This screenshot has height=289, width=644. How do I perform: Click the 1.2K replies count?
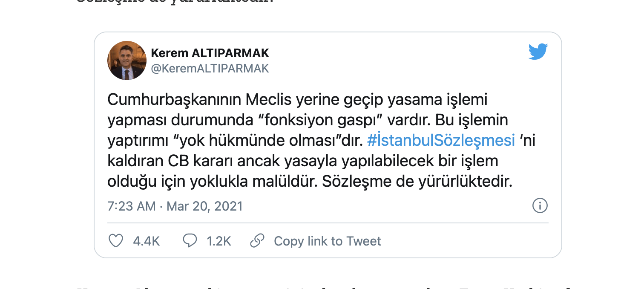click(218, 241)
